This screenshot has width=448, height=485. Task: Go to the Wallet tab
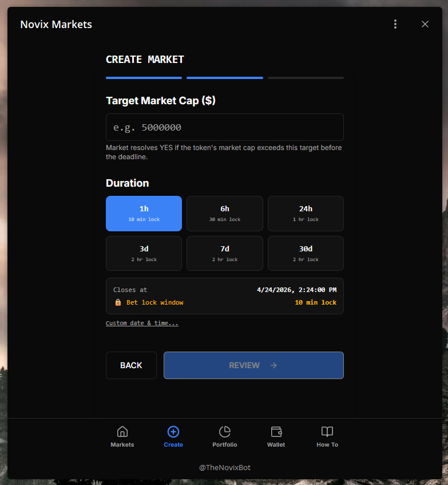[276, 437]
